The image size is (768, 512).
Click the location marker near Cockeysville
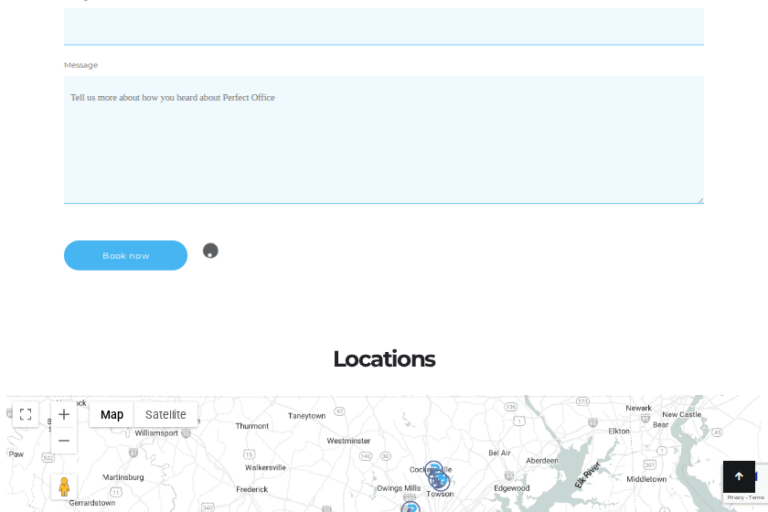pyautogui.click(x=433, y=469)
